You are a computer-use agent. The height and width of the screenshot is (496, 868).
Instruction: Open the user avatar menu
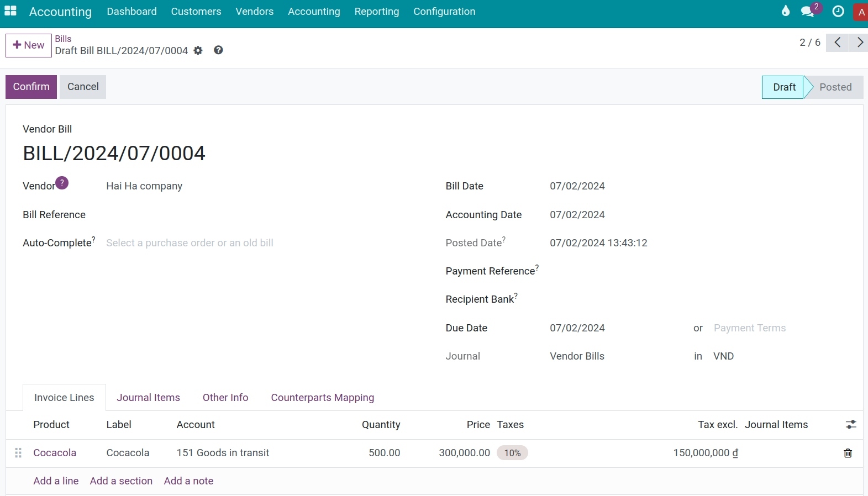click(x=861, y=12)
